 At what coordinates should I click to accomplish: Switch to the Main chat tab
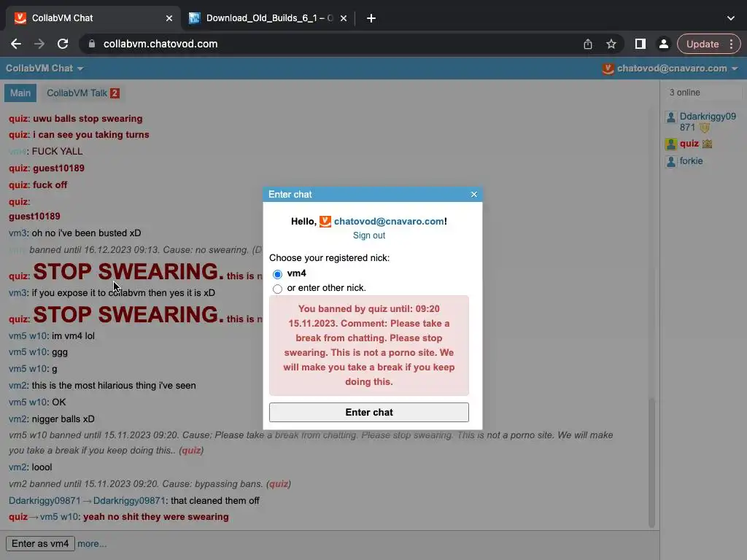tap(20, 93)
